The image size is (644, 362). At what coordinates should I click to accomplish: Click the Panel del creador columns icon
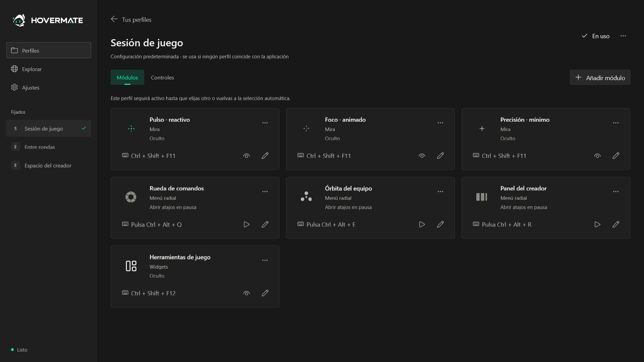click(x=482, y=197)
